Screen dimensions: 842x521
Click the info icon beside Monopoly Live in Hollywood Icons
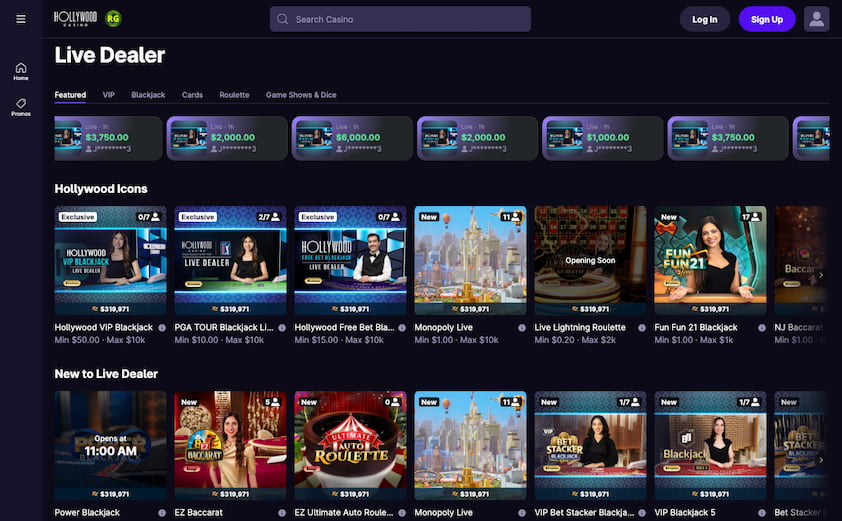(x=522, y=328)
